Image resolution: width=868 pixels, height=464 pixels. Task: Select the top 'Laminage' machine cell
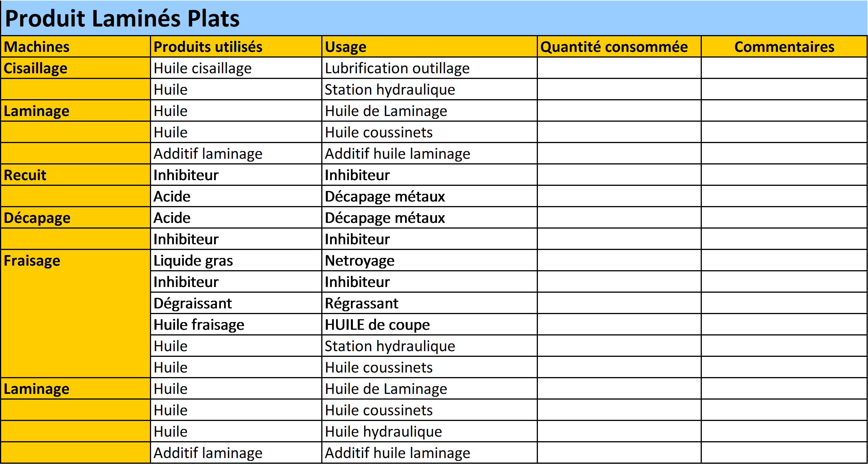pos(36,111)
